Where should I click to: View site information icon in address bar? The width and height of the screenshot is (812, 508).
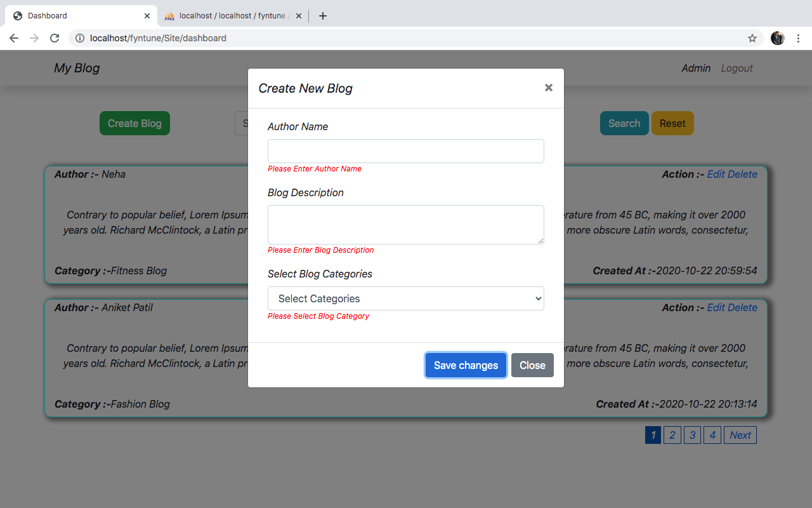tap(80, 38)
